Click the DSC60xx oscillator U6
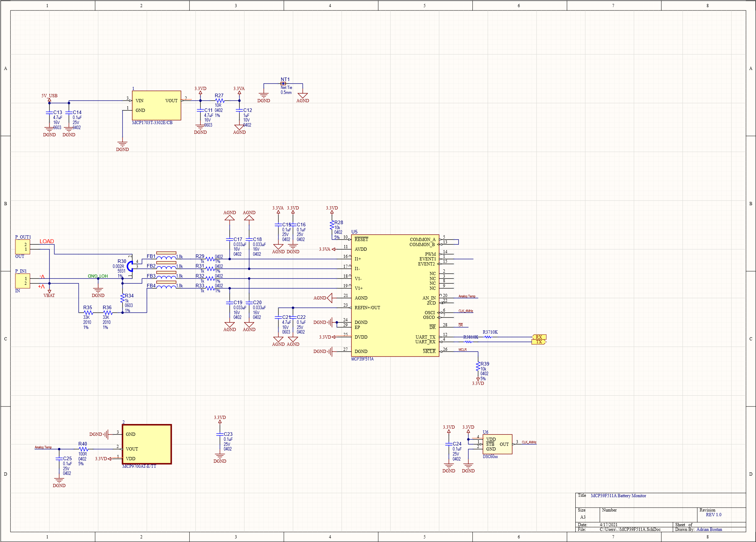Image resolution: width=756 pixels, height=542 pixels. coord(498,444)
